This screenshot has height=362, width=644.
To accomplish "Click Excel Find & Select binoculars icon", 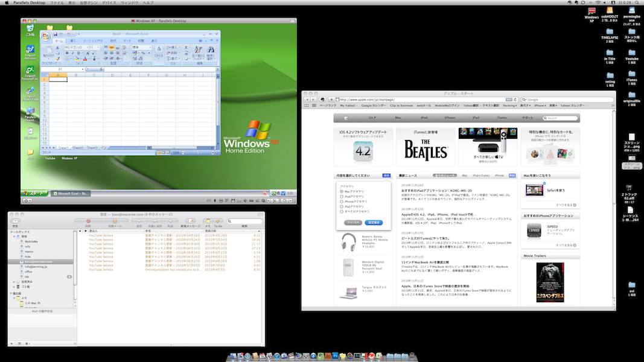I will [x=211, y=49].
